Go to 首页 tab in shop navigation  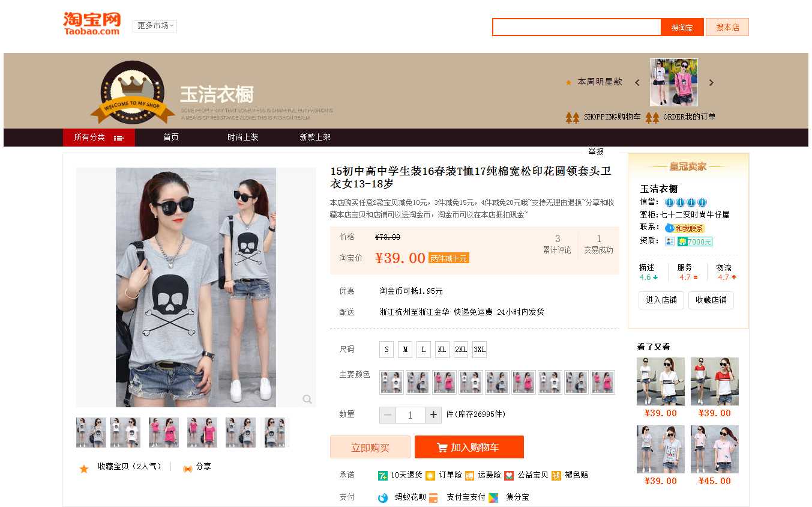[x=171, y=138]
